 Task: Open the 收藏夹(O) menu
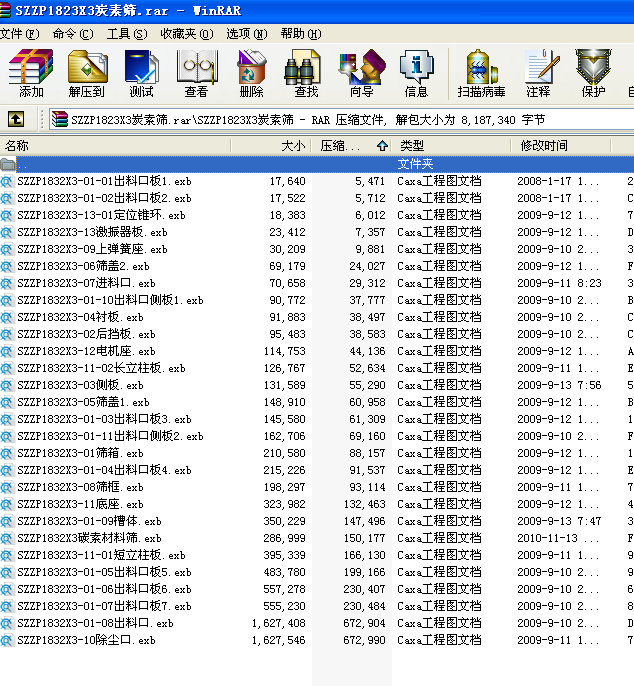(187, 34)
